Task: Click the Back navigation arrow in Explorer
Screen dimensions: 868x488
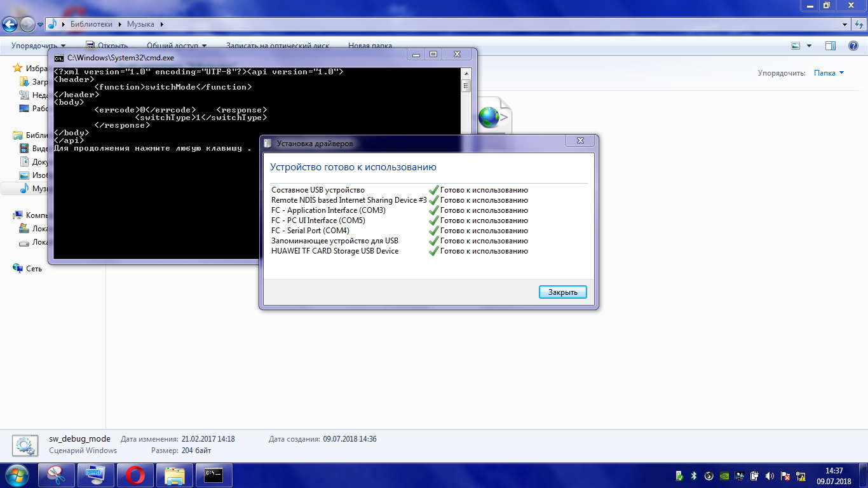Action: pos(10,25)
